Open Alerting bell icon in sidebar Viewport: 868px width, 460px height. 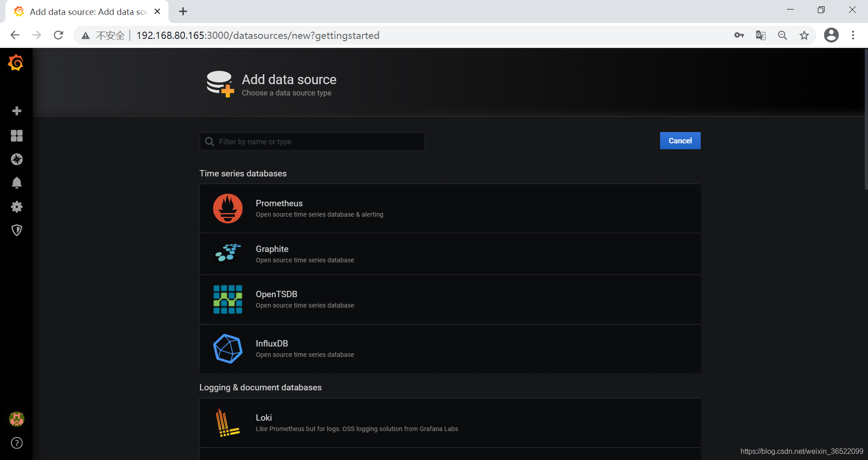[17, 183]
